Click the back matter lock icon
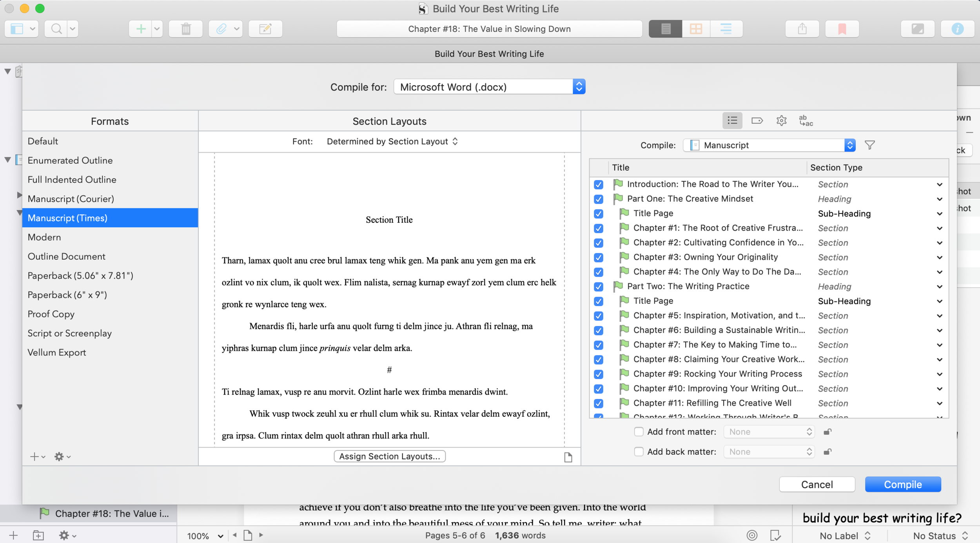This screenshot has height=543, width=980. 827,452
